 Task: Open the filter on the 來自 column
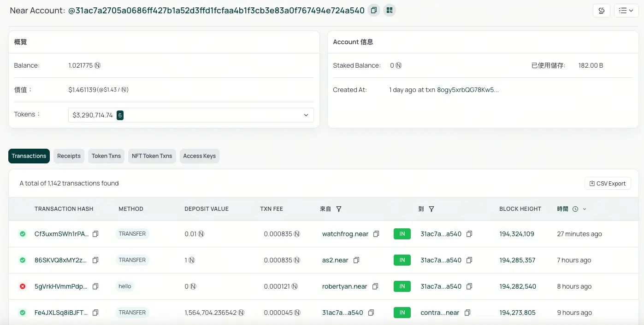coord(339,209)
